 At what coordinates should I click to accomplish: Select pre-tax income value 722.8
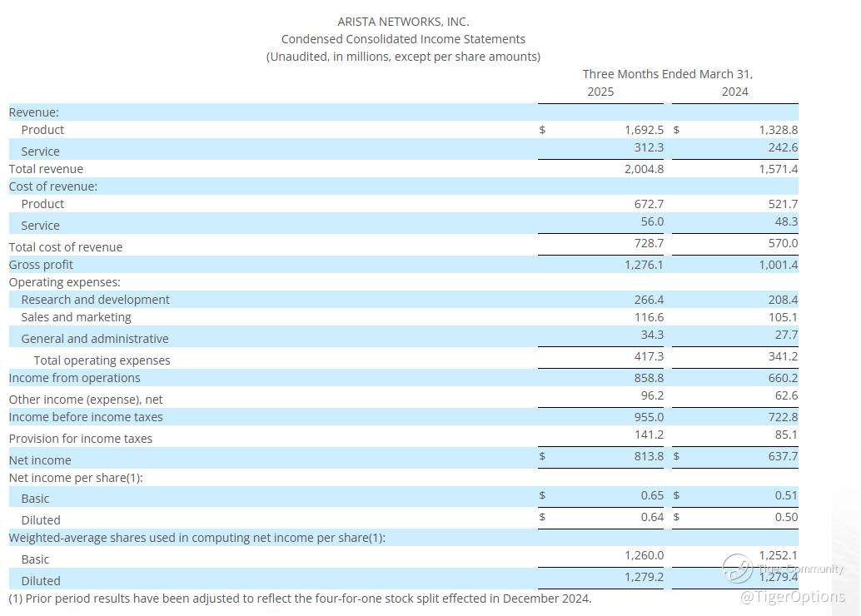783,417
